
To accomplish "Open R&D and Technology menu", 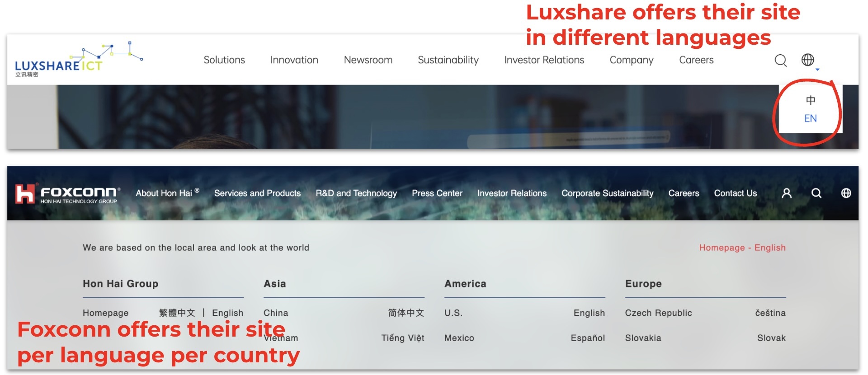I will [356, 193].
